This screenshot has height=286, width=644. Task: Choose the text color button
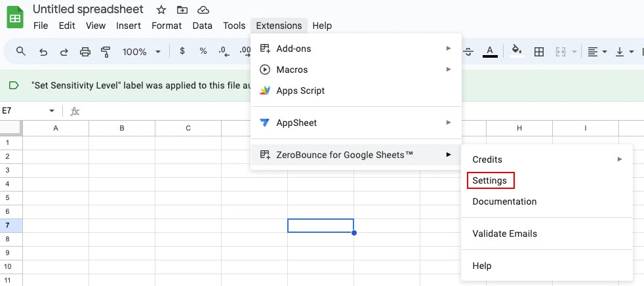point(489,51)
